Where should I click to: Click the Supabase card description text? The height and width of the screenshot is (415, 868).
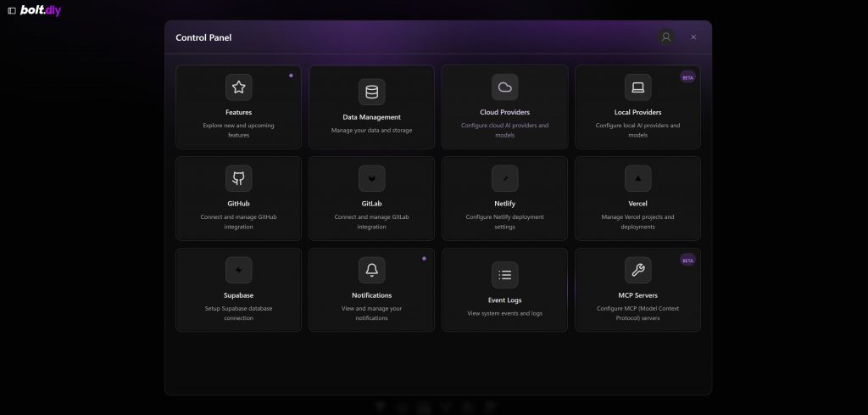tap(238, 313)
